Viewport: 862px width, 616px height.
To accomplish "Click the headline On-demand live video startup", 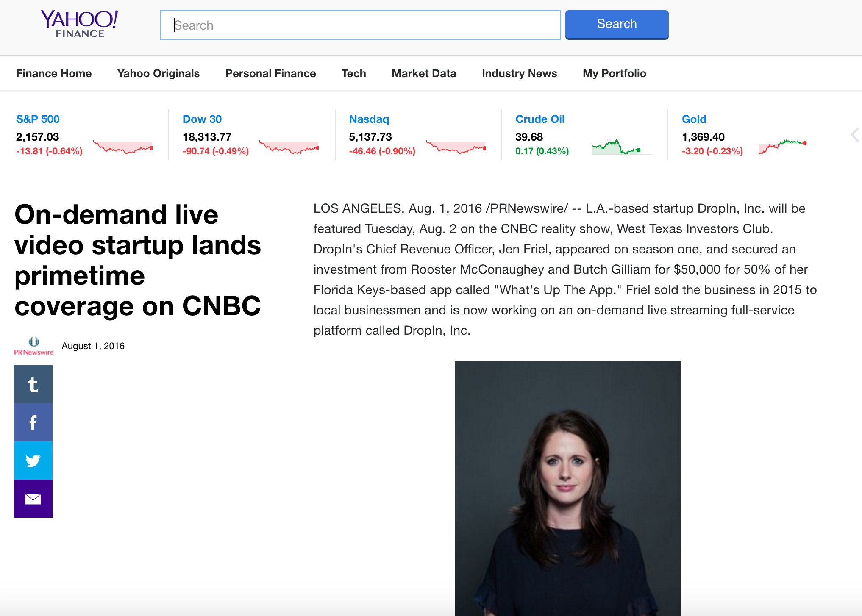I will 138,260.
